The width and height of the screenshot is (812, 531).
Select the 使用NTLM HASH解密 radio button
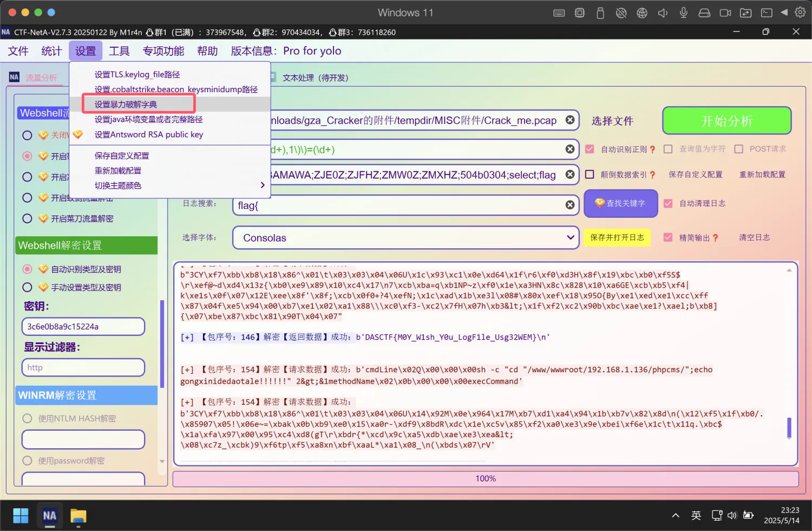[x=27, y=418]
